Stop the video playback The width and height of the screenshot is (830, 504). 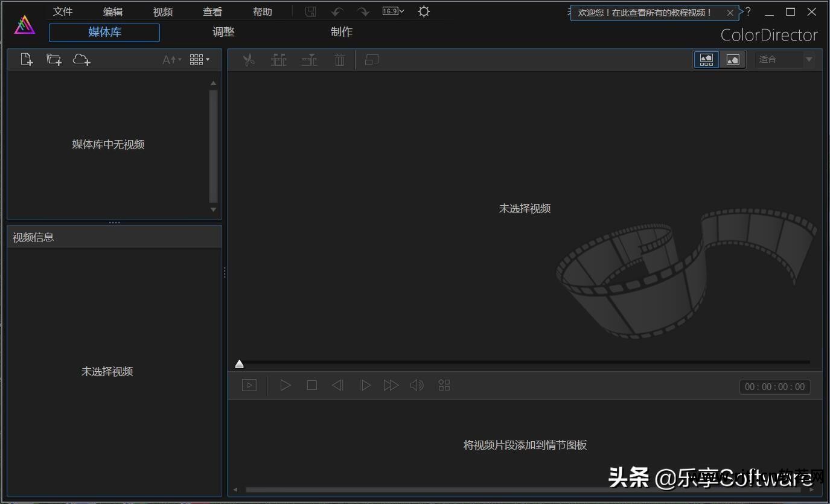click(312, 385)
